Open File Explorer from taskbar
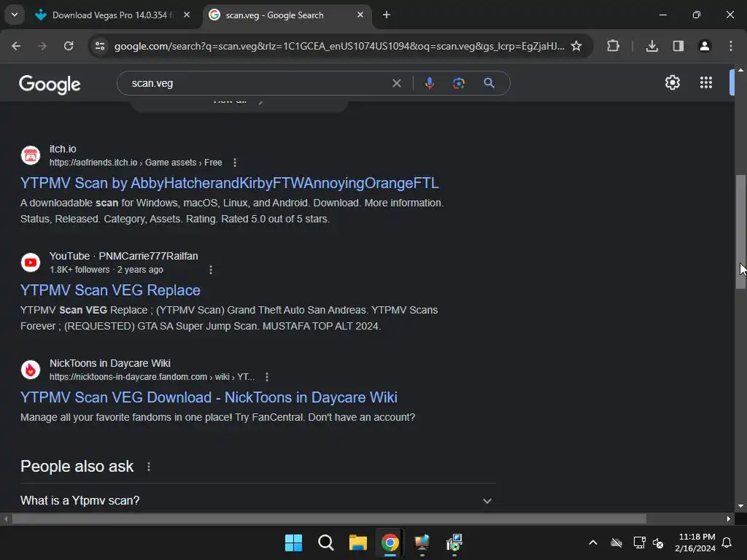 tap(357, 542)
